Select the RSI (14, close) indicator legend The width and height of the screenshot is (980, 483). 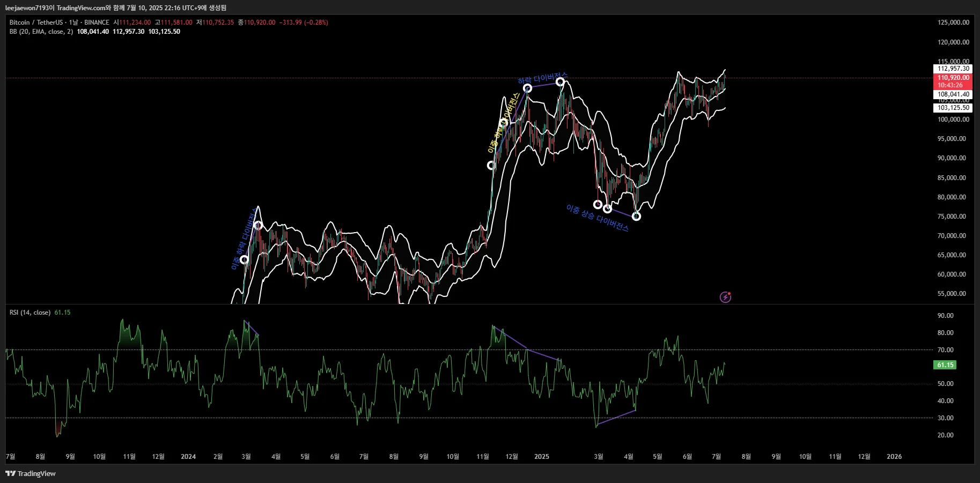pos(30,313)
